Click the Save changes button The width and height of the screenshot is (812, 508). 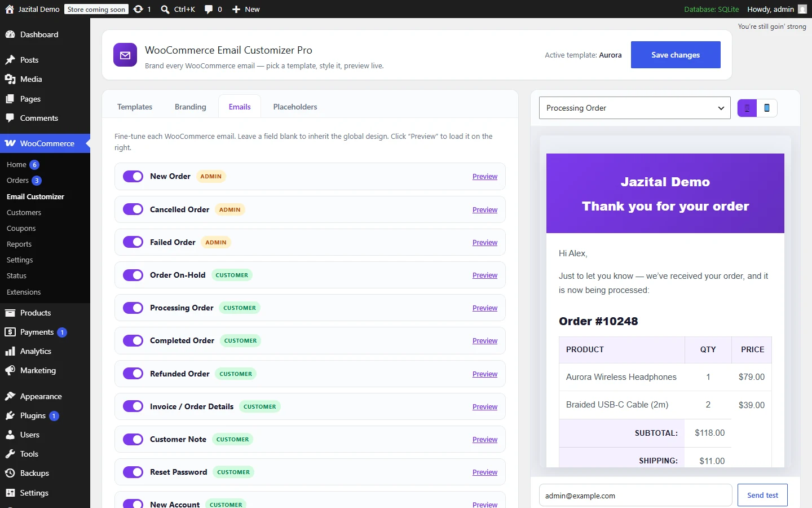tap(676, 55)
